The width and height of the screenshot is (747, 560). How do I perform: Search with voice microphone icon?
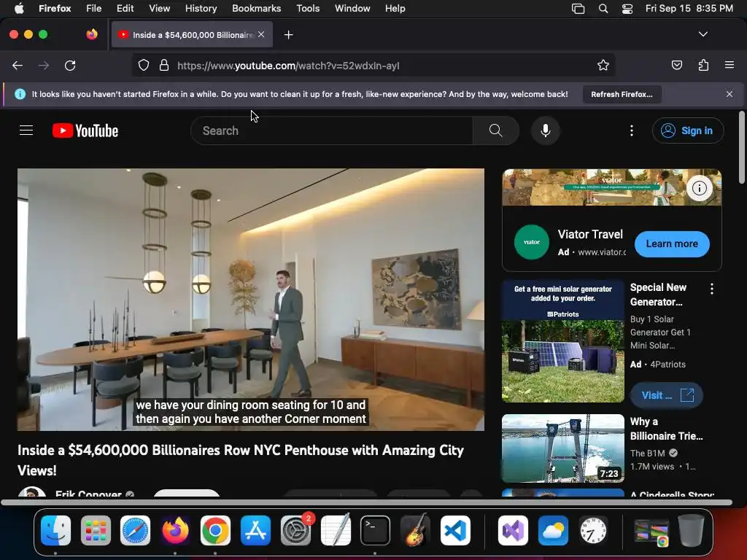point(546,131)
